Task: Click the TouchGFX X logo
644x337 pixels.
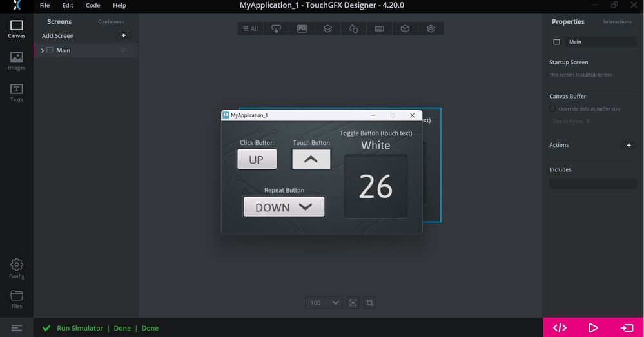Action: pos(16,5)
